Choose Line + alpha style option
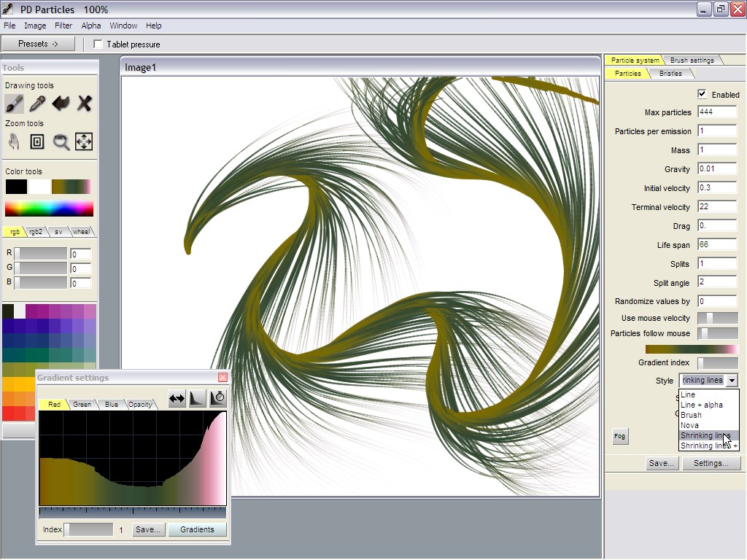This screenshot has width=747, height=560. pos(701,405)
